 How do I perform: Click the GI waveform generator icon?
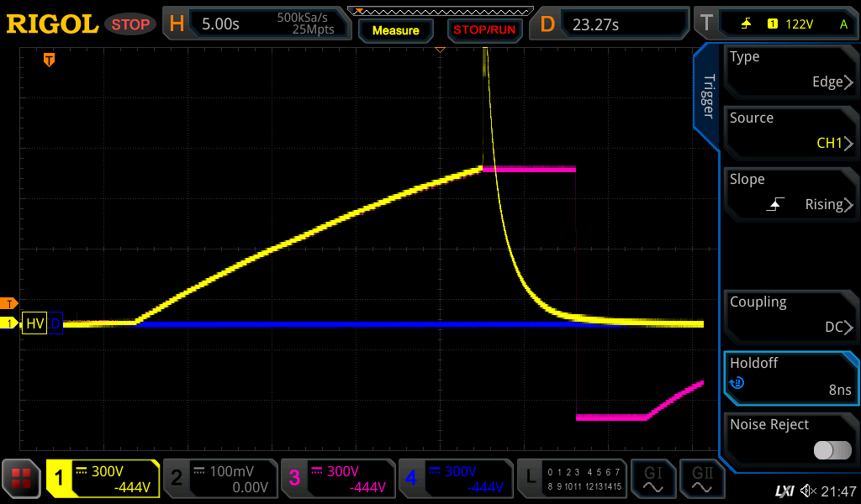coord(652,480)
